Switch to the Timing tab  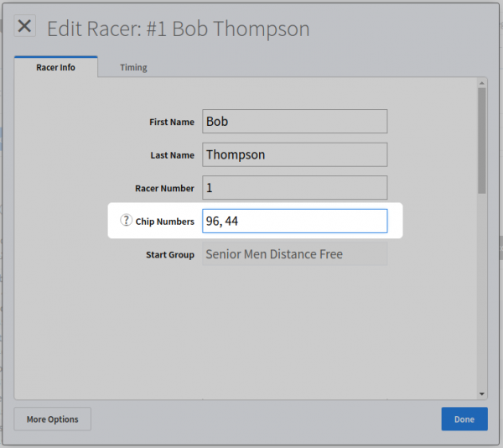133,67
